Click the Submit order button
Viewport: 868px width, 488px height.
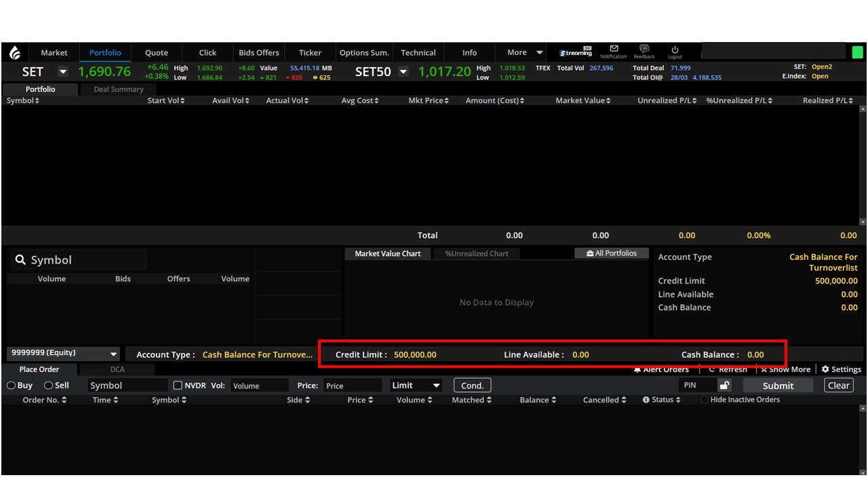click(778, 386)
